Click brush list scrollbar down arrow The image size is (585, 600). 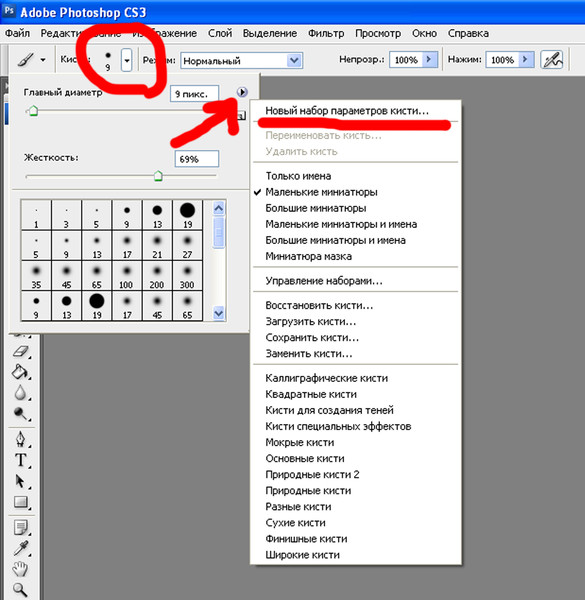pos(218,313)
